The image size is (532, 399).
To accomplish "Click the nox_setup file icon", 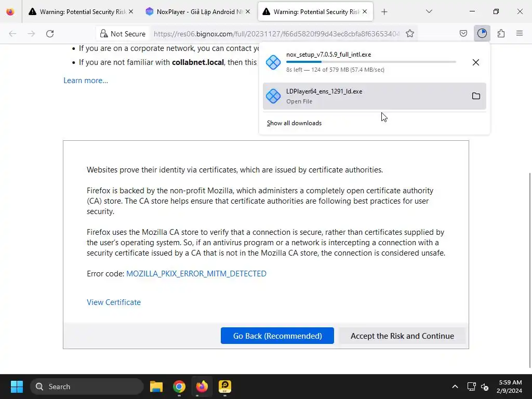I will point(273,62).
